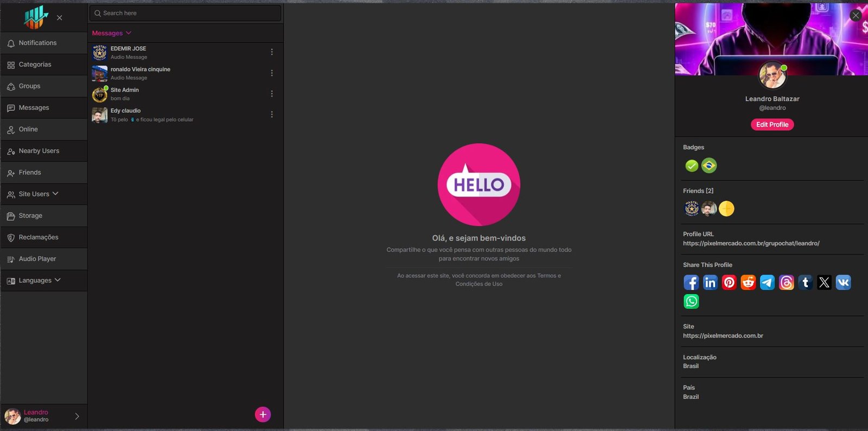This screenshot has width=868, height=431.
Task: Click the WhatsApp share icon
Action: 691,301
